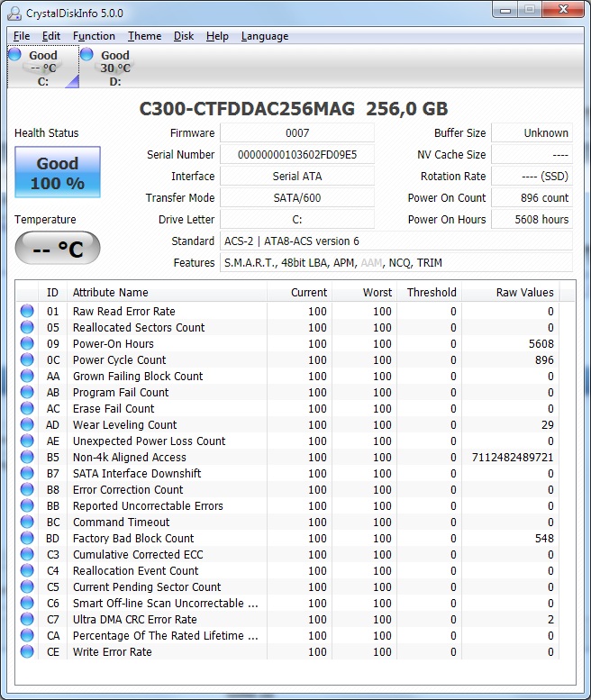Click the Good 100 % health status button
591x700 pixels.
pos(58,172)
